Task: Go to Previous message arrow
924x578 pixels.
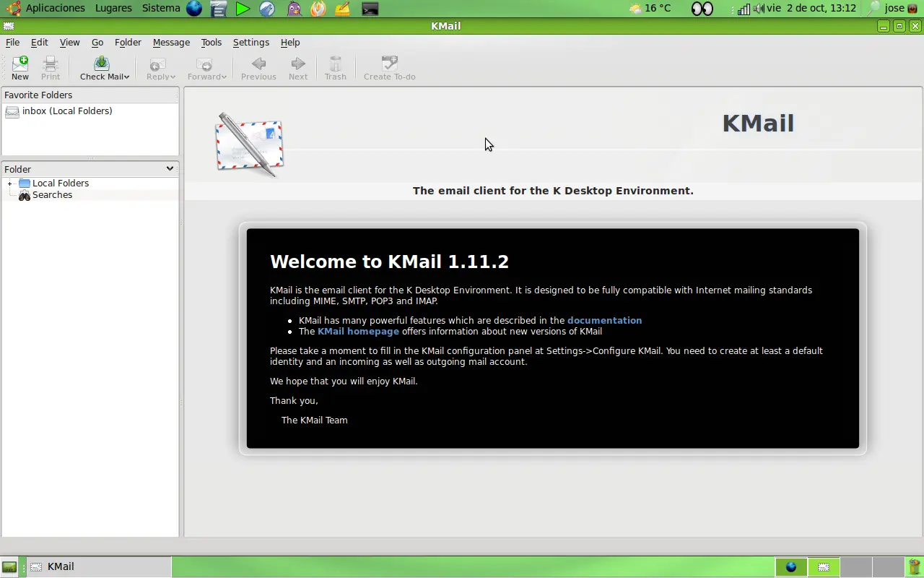Action: click(x=258, y=64)
